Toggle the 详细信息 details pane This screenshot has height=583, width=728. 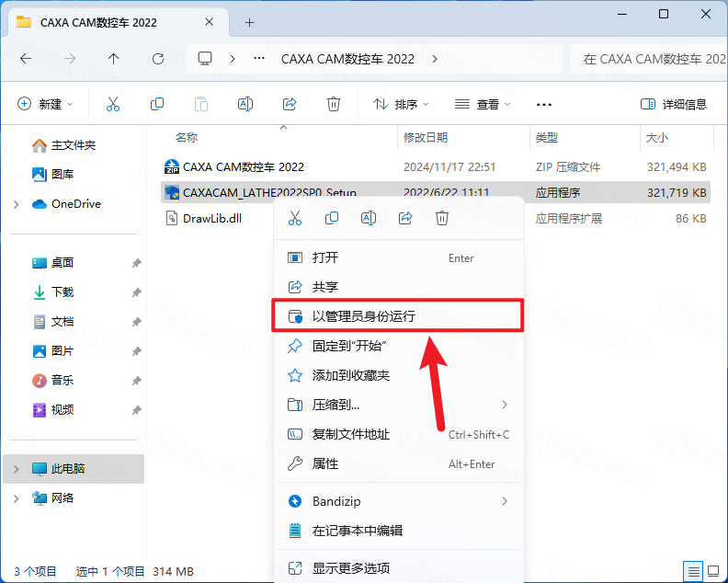tap(674, 104)
